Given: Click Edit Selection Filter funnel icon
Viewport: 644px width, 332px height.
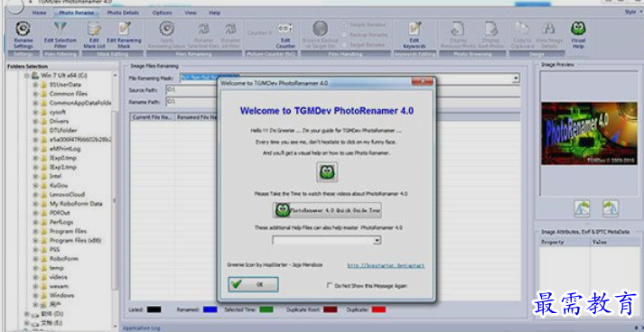Looking at the screenshot, I should coord(61,29).
